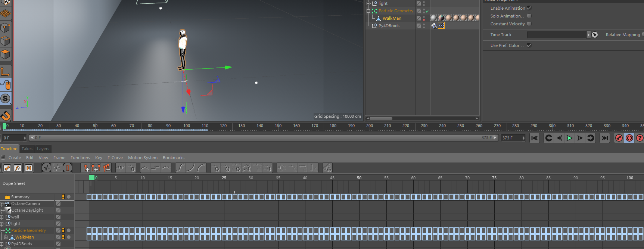Expand OctaneDayLight track in timeline
The width and height of the screenshot is (644, 249).
click(x=2, y=211)
